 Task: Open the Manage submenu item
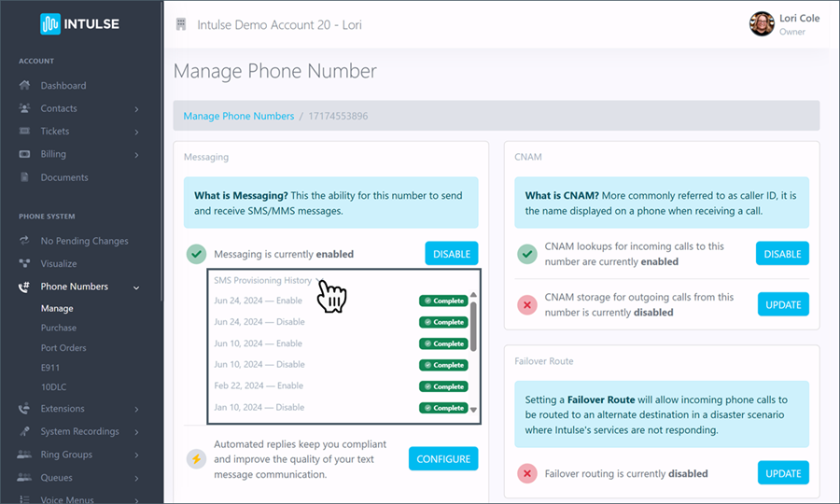(x=57, y=309)
